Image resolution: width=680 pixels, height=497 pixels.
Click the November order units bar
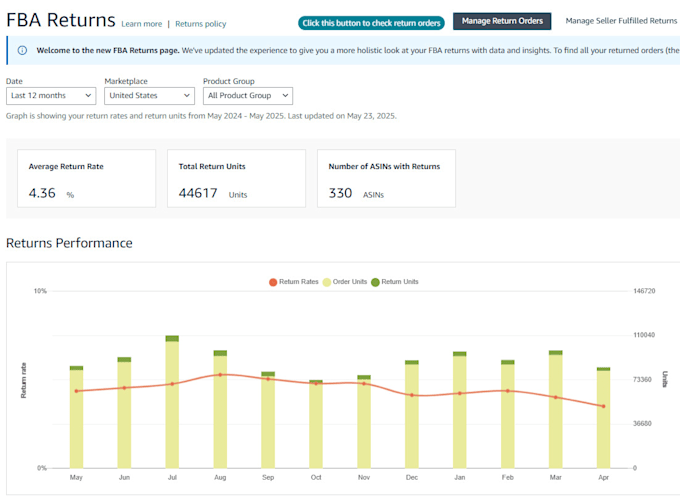click(x=364, y=424)
